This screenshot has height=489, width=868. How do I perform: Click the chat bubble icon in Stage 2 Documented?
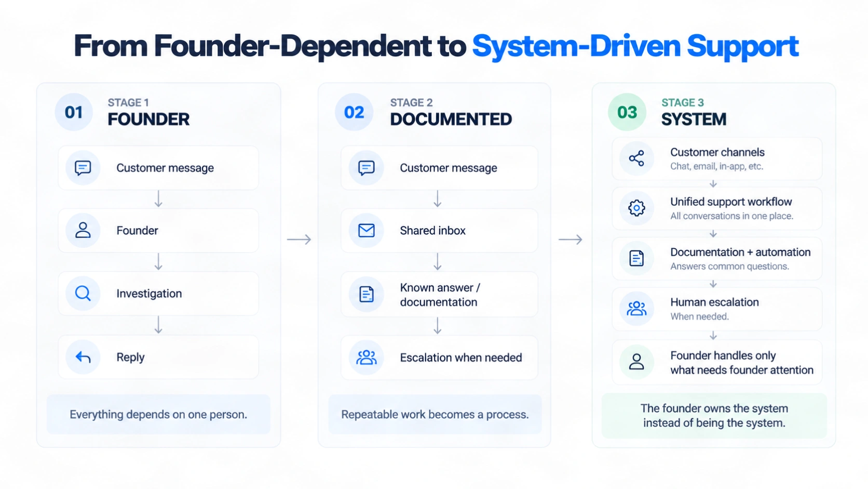tap(367, 168)
